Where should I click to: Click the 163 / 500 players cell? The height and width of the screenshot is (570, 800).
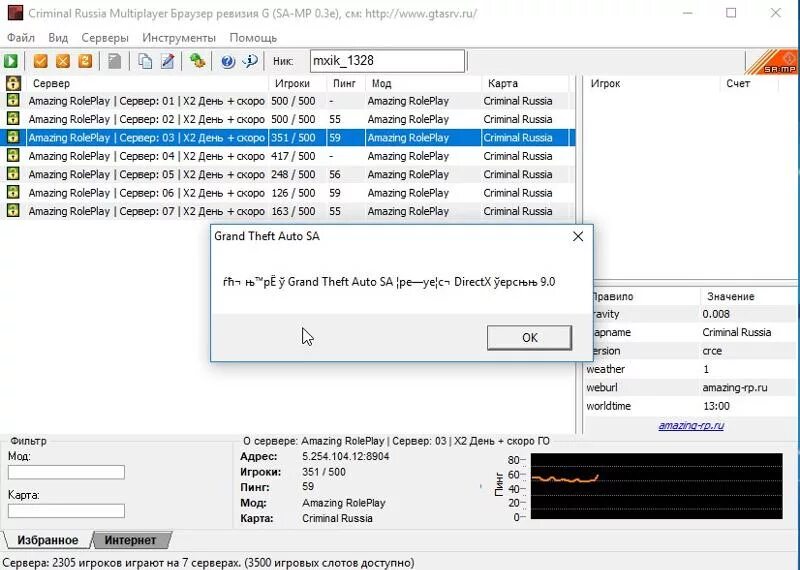click(293, 211)
